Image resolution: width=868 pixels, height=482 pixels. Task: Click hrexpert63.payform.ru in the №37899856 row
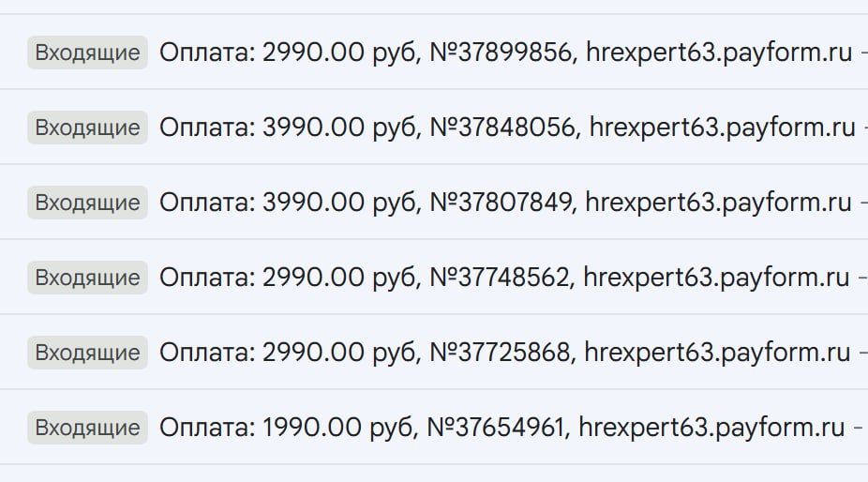[718, 53]
